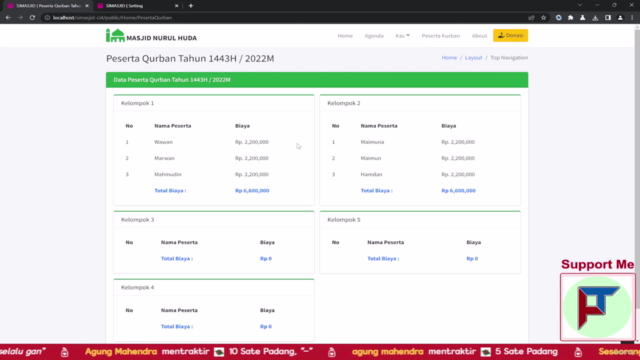The height and width of the screenshot is (360, 640).
Task: Click Total Biaya label in Kelompok 1
Action: 170,191
